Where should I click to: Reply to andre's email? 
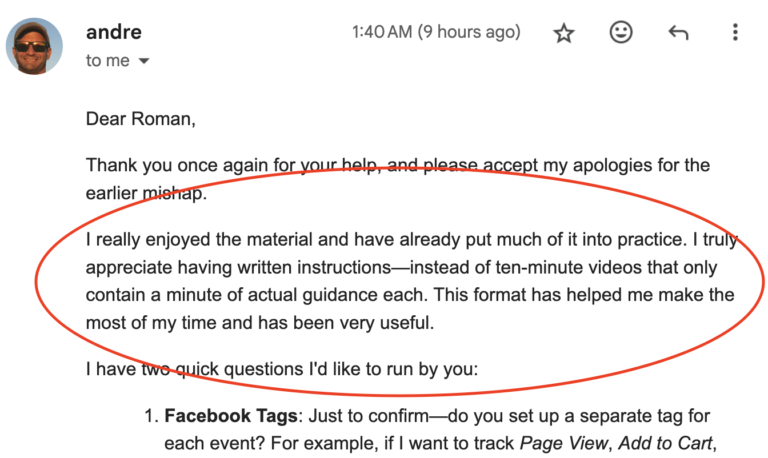[x=678, y=33]
